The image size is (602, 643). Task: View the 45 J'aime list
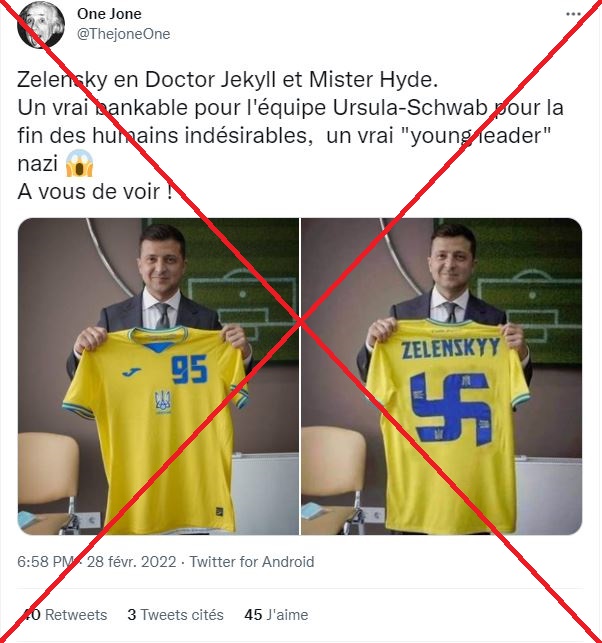pos(276,614)
